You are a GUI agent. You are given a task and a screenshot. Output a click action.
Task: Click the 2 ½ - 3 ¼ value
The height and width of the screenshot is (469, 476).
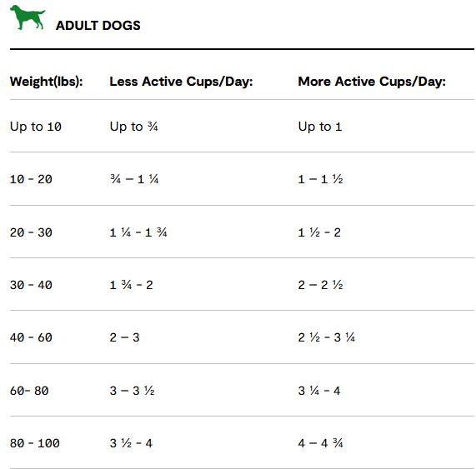[327, 337]
